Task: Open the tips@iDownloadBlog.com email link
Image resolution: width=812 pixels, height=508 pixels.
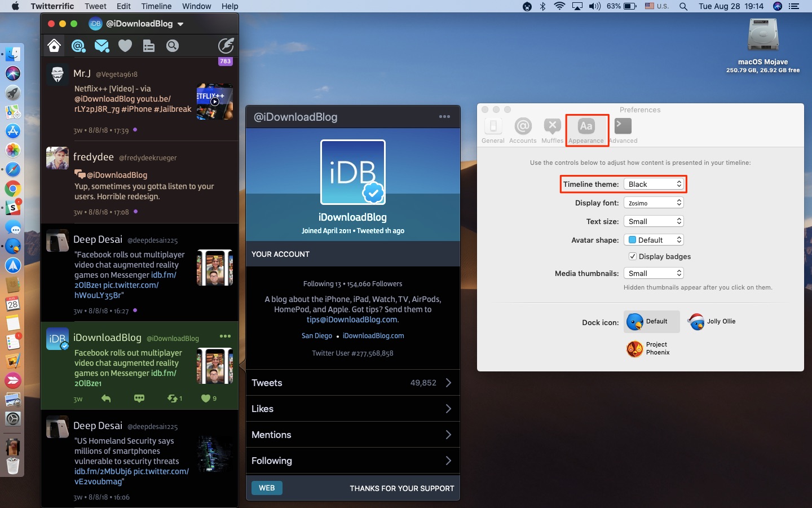Action: coord(352,319)
